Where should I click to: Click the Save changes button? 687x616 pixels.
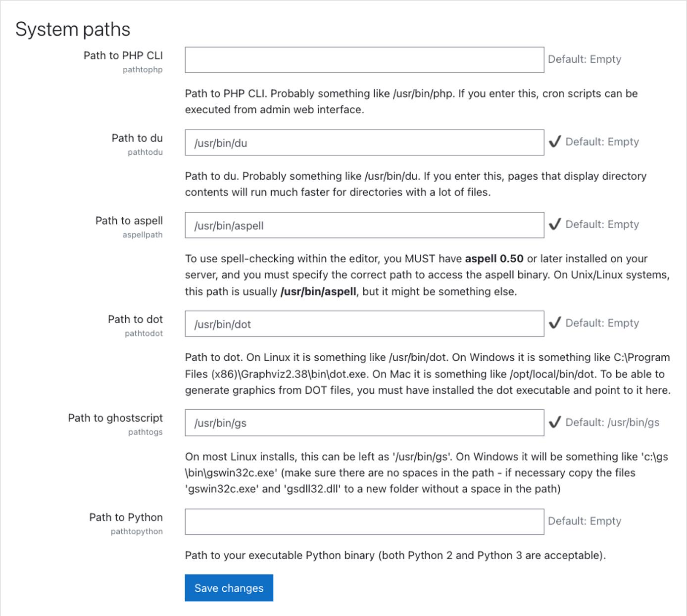(x=228, y=588)
